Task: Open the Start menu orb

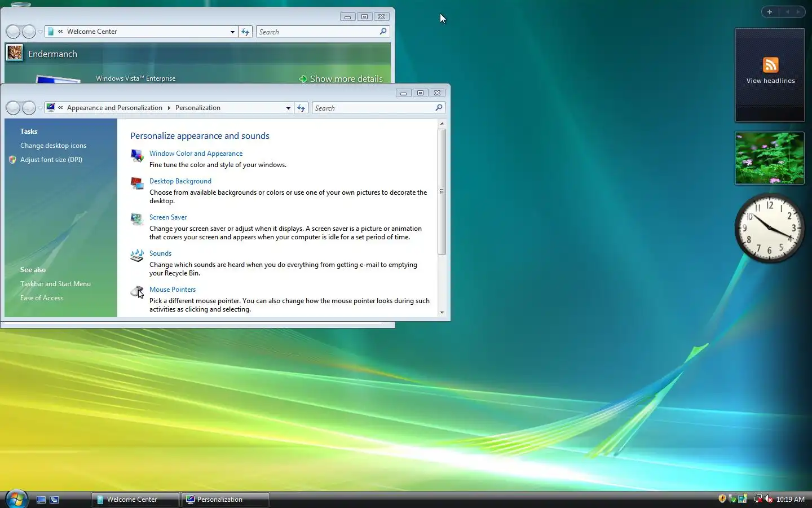Action: 16,499
